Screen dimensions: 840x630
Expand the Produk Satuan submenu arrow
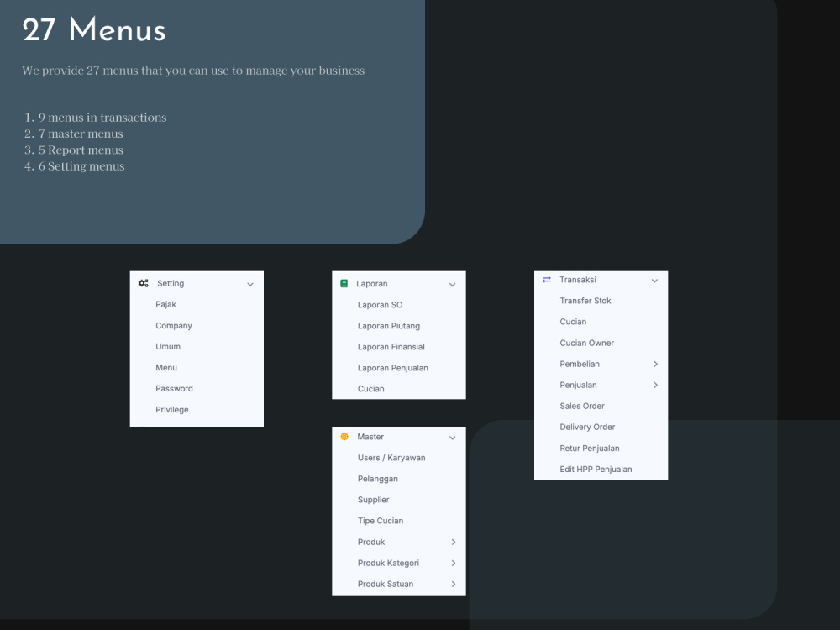point(454,584)
